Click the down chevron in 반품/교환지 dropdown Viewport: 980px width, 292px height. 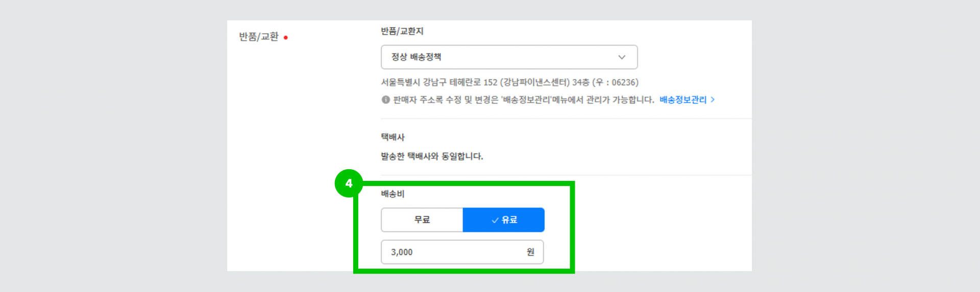click(622, 57)
